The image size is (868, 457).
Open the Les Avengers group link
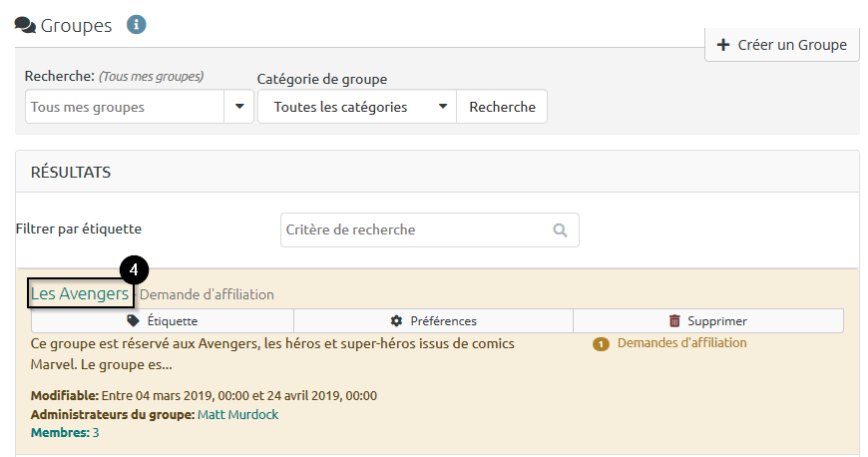pyautogui.click(x=80, y=294)
